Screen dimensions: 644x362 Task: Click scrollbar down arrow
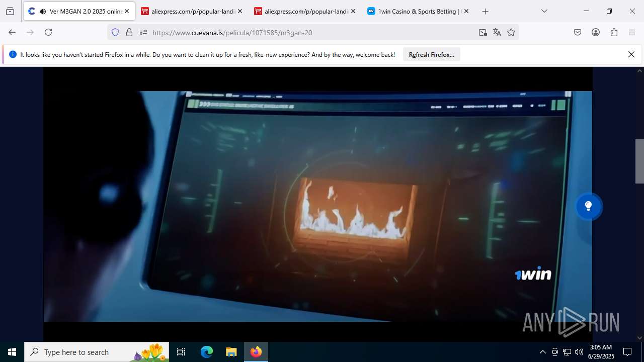639,338
